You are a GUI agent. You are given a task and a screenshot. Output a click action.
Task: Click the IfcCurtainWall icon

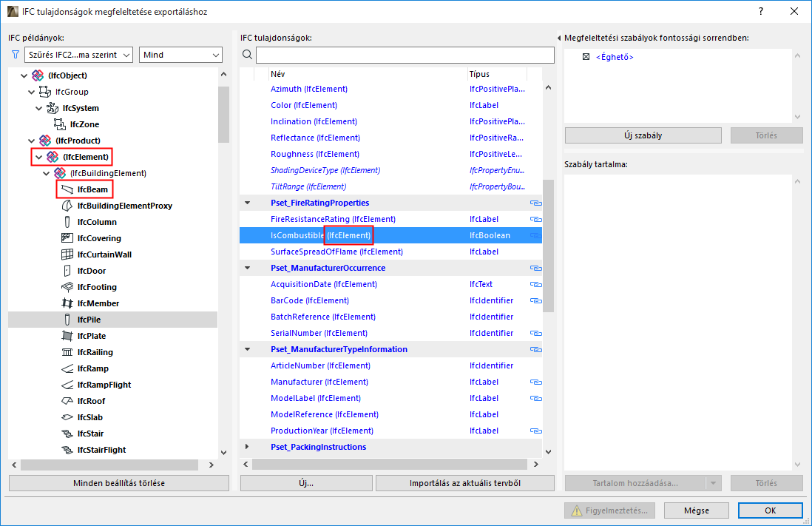click(x=67, y=254)
